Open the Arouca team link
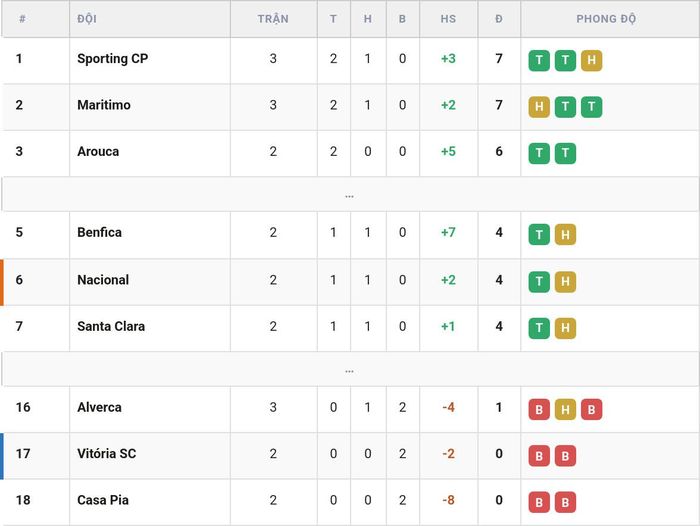 (98, 151)
